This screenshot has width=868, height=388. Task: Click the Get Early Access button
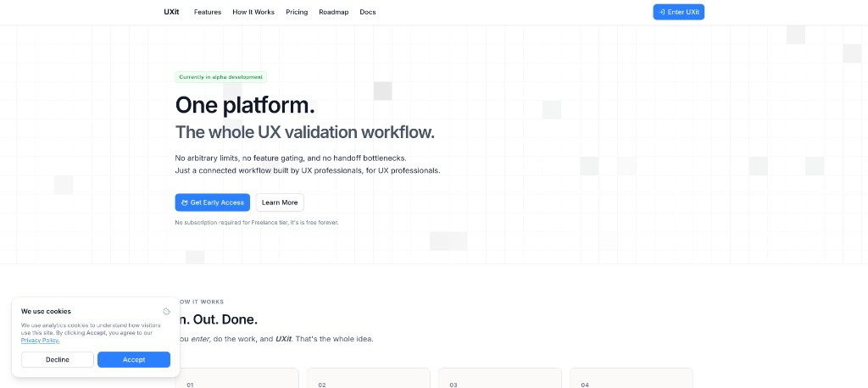tap(213, 202)
